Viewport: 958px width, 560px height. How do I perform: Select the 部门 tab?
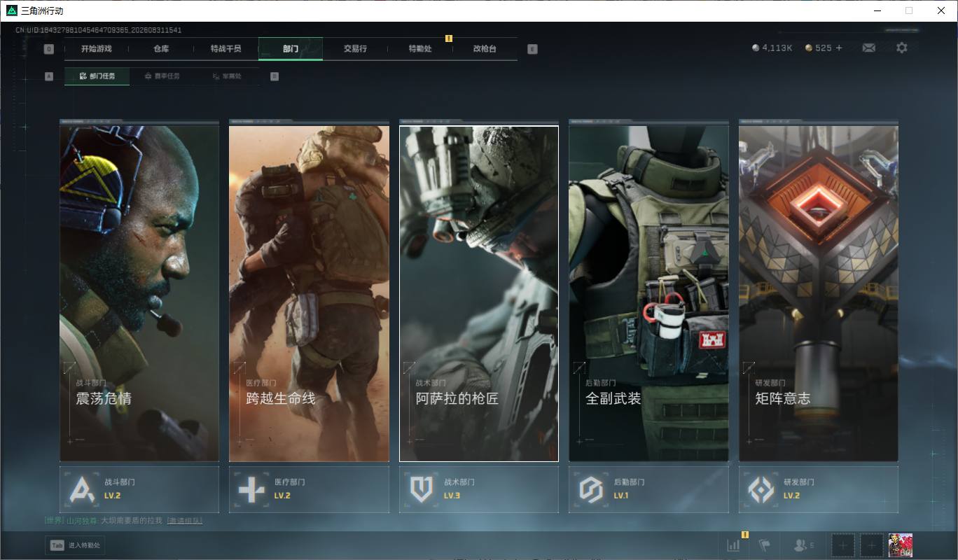[x=291, y=49]
